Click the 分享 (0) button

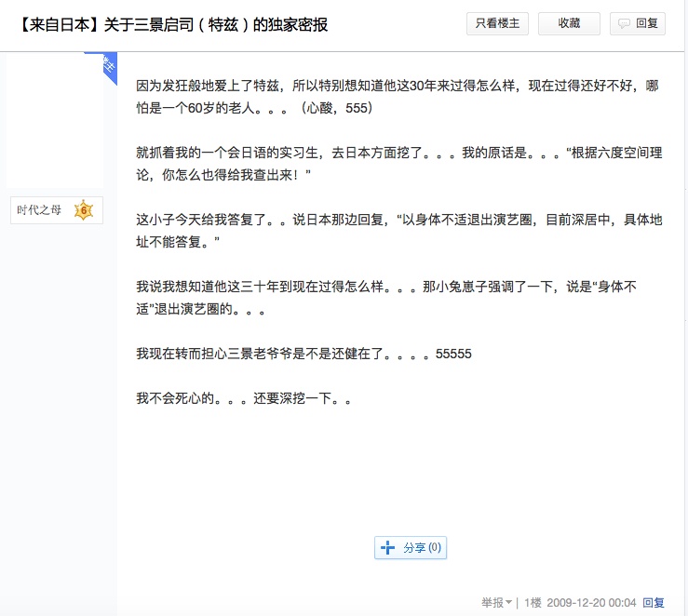411,547
